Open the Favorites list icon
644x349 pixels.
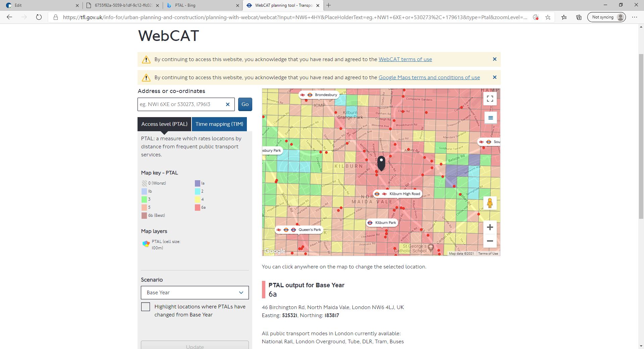pyautogui.click(x=564, y=17)
